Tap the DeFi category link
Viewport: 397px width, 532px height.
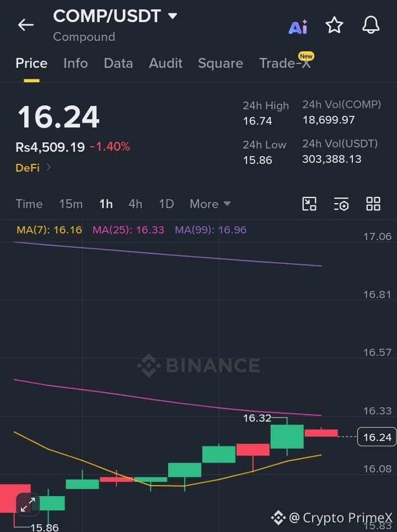click(x=28, y=168)
